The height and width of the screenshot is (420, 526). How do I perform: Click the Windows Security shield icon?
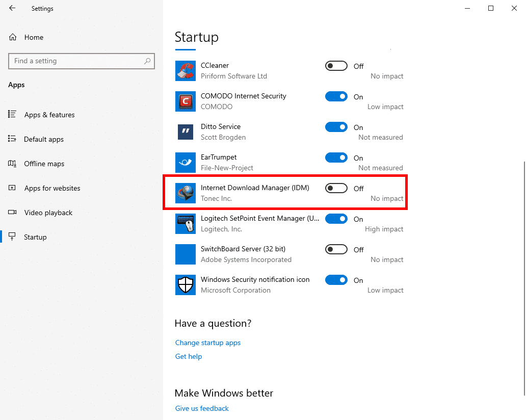click(x=185, y=285)
